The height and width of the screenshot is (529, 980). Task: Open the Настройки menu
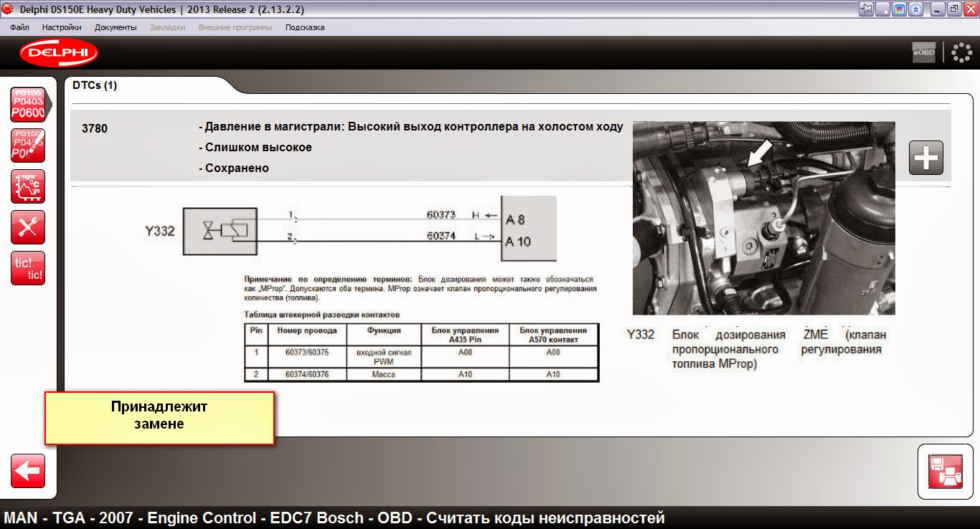click(62, 27)
